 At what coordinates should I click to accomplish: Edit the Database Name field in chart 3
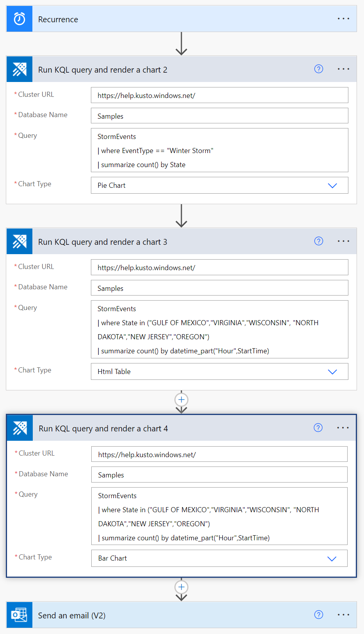pos(220,288)
